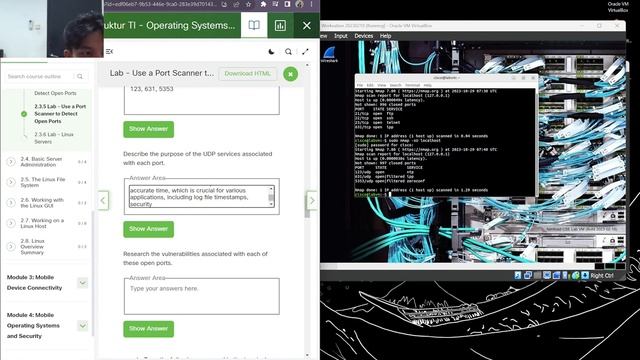This screenshot has height=360, width=640.
Task: Click browser profile avatar icon
Action: pos(300,4)
